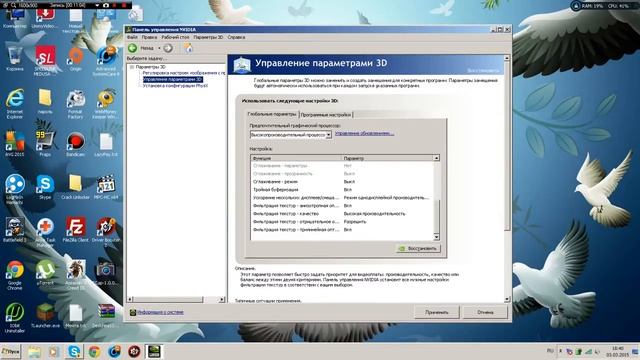This screenshot has height=360, width=640.
Task: Click the Восстановить link in page header
Action: coord(483,71)
